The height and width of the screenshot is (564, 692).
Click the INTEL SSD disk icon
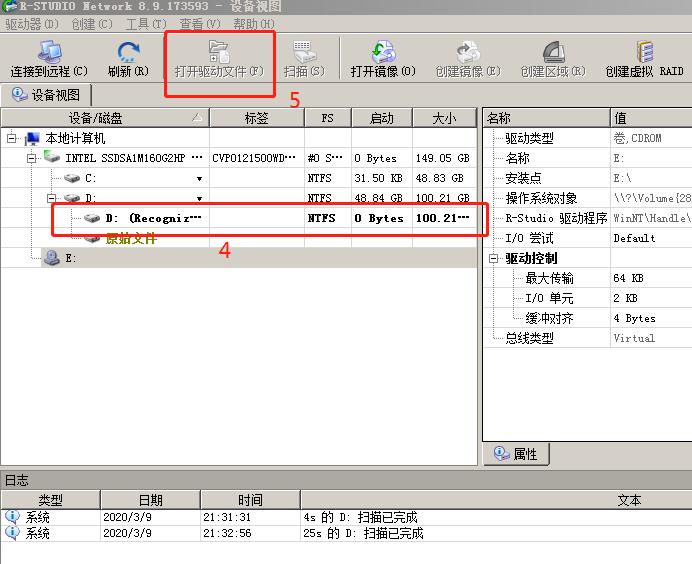tap(52, 157)
